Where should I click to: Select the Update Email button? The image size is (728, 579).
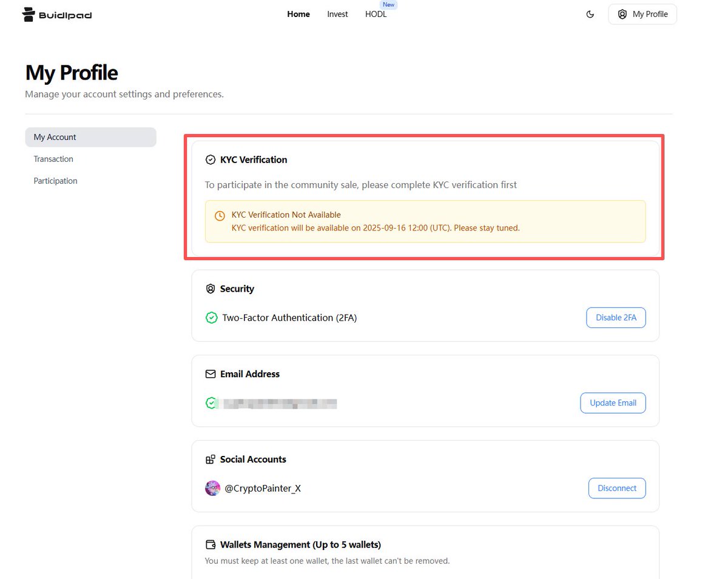tap(613, 403)
